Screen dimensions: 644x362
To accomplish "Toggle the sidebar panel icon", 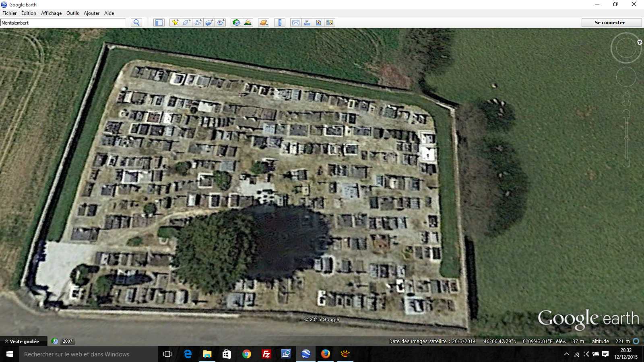I will (159, 23).
